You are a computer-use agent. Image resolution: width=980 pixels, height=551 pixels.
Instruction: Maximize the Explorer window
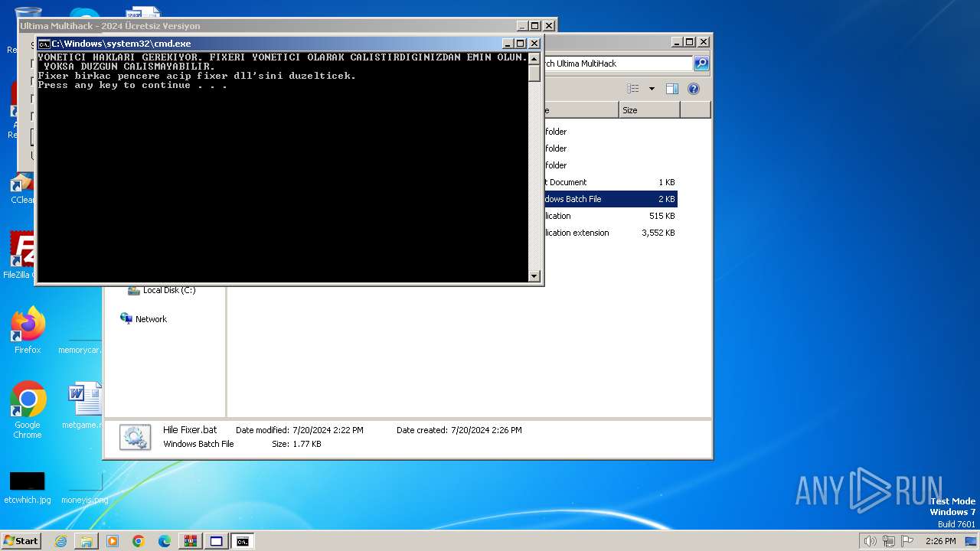click(x=690, y=42)
